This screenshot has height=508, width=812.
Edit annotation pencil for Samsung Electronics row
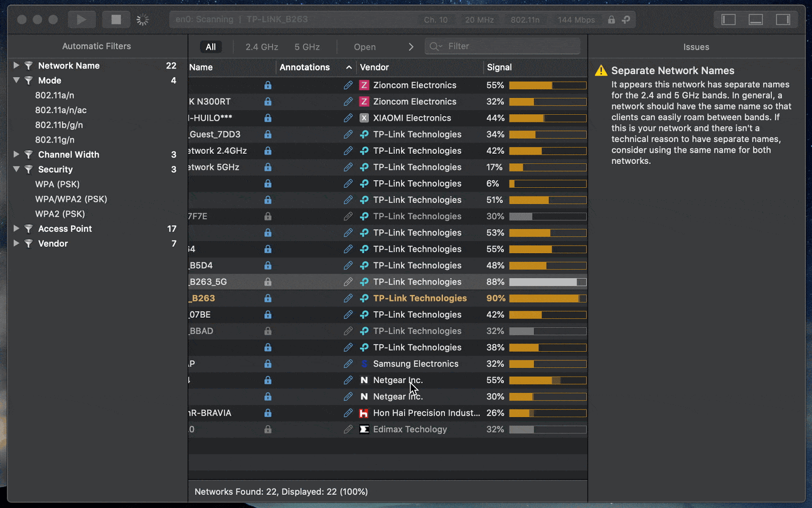coord(348,364)
